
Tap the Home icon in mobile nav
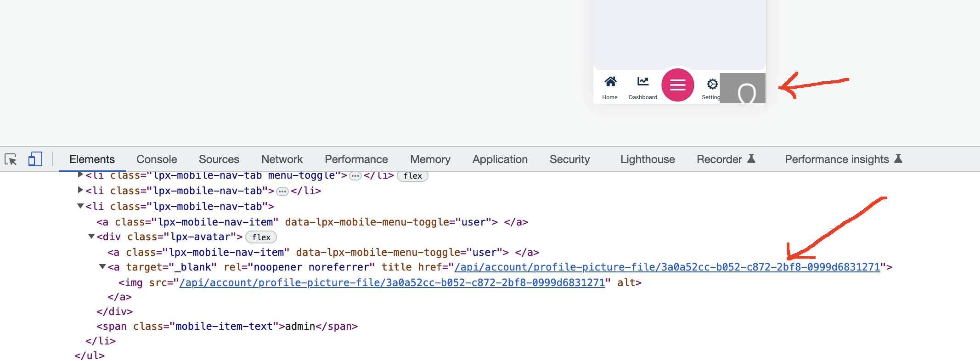[610, 83]
